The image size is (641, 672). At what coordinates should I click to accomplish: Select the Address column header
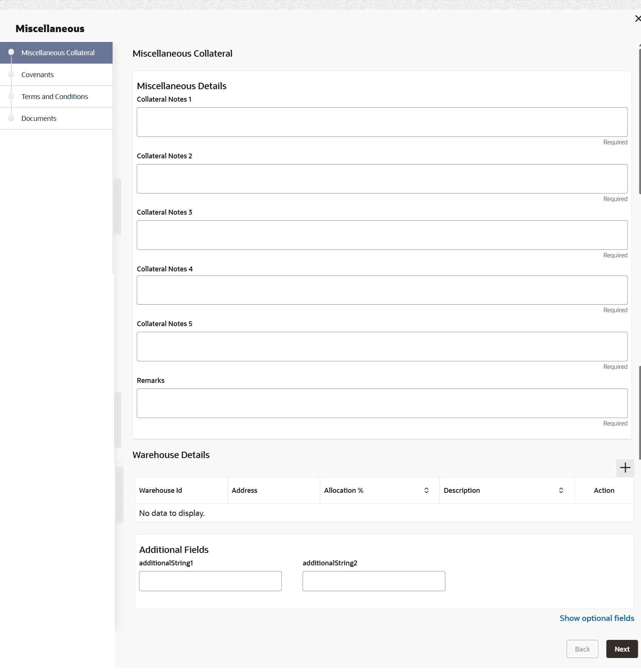[x=274, y=490]
